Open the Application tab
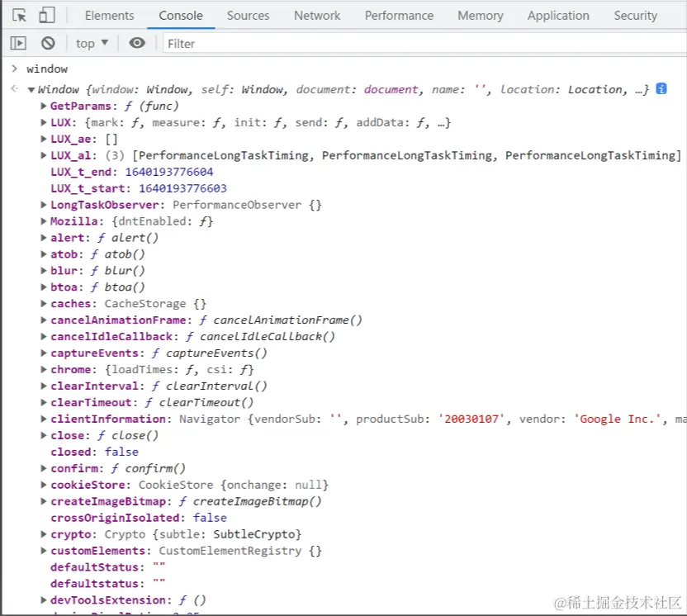The width and height of the screenshot is (687, 616). pos(558,16)
